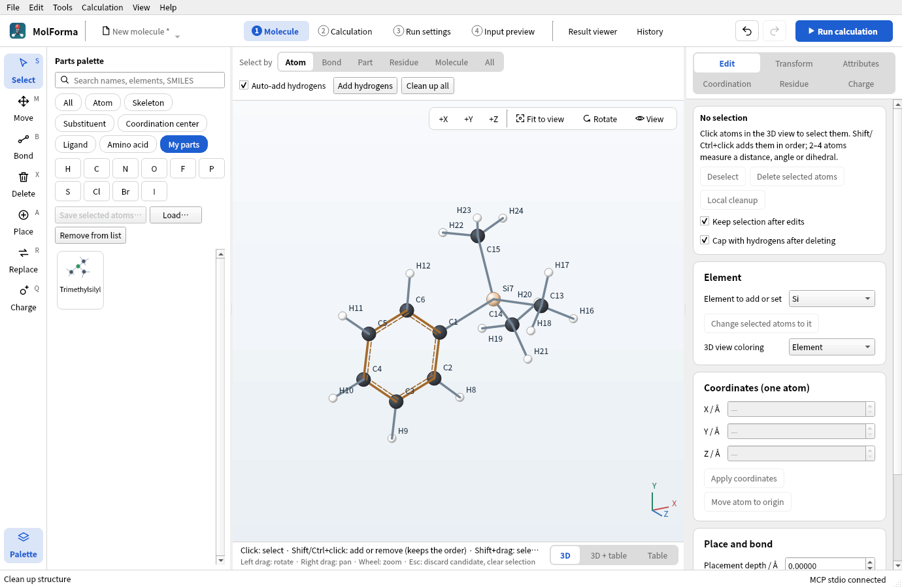Viewport: 902px width, 588px height.
Task: Switch selection mode to Bond
Action: [x=331, y=62]
